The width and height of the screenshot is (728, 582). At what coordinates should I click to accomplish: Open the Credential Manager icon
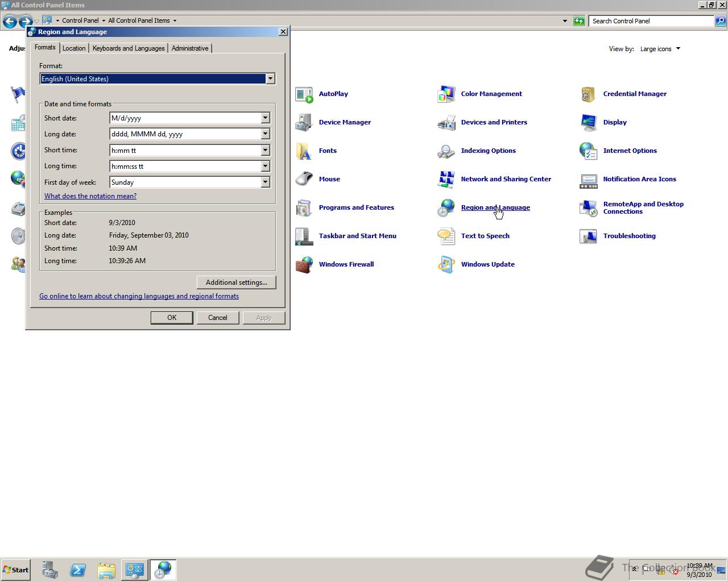click(589, 94)
